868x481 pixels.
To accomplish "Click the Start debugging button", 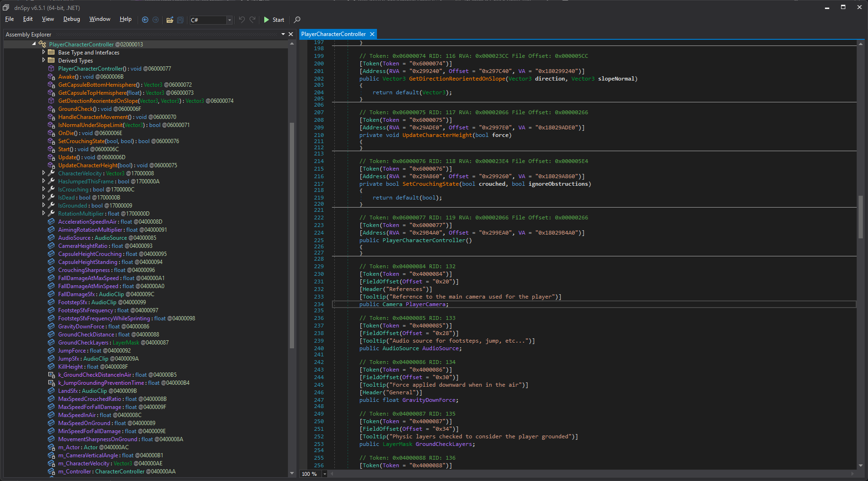I will pyautogui.click(x=274, y=20).
